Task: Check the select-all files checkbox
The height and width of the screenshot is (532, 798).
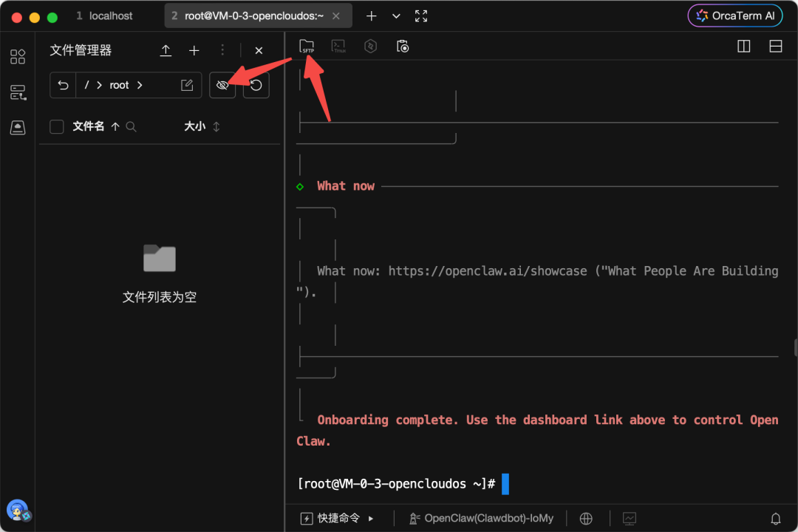Action: tap(56, 126)
